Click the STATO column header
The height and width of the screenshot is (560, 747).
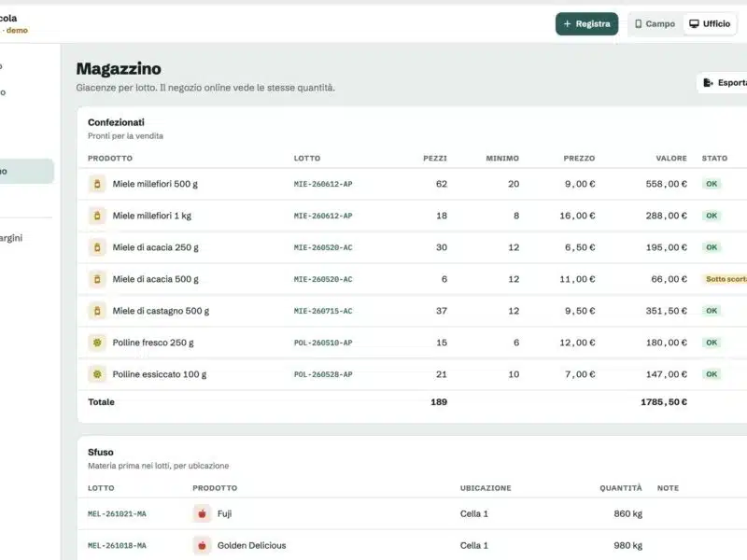(714, 158)
